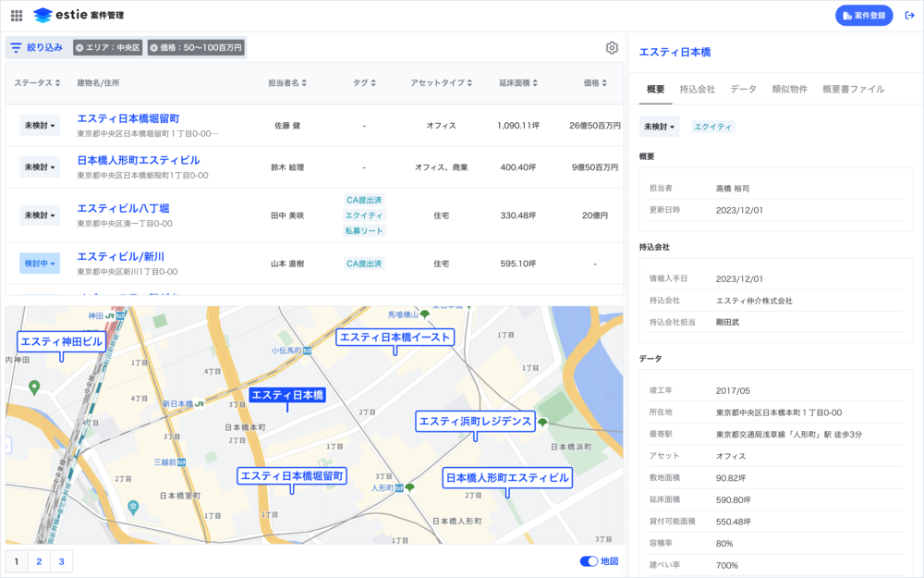The height and width of the screenshot is (578, 924).
Task: Click the 絞り込み filter icon
Action: click(16, 47)
